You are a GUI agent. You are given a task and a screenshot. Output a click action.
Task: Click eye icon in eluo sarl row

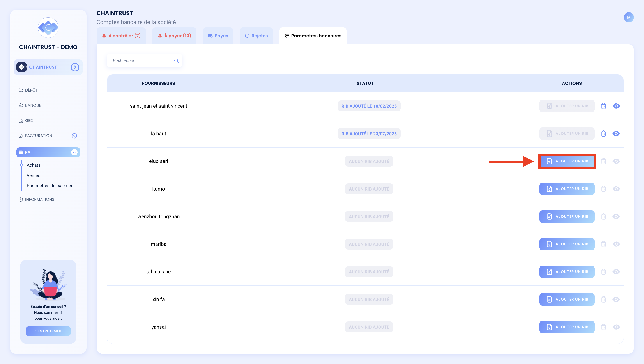tap(616, 161)
